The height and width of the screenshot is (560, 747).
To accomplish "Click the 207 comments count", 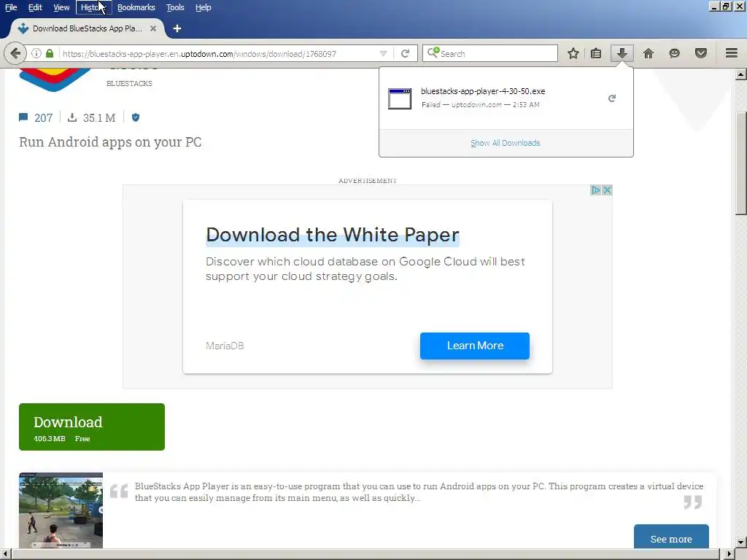I will point(43,117).
